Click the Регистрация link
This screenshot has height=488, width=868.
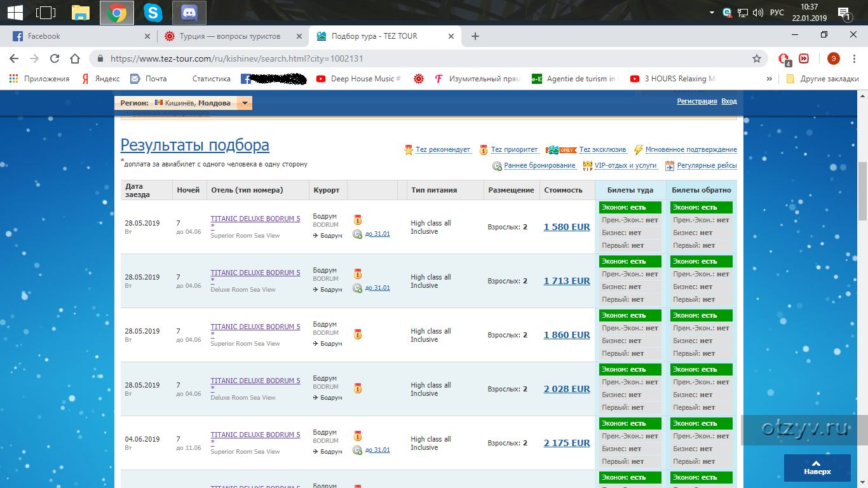(x=697, y=102)
